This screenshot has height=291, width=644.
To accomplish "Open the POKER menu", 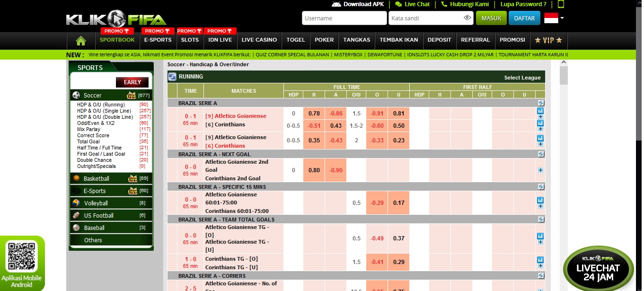I will coord(324,40).
